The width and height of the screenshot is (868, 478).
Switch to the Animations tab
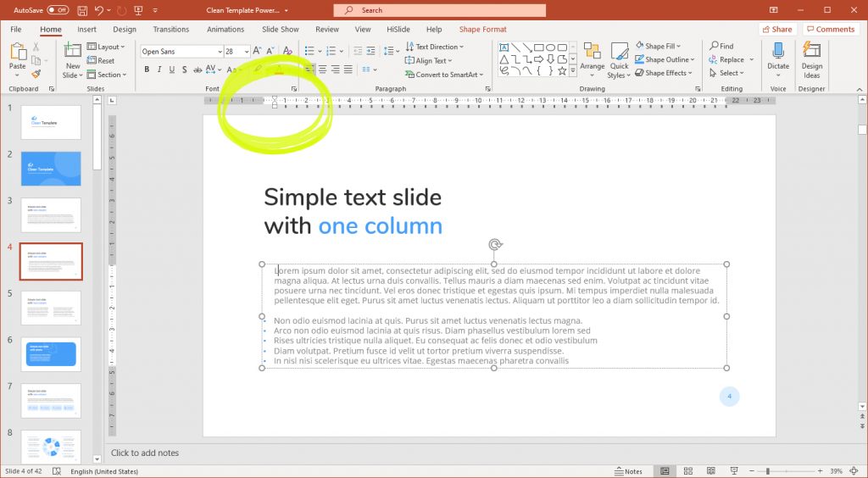(225, 30)
